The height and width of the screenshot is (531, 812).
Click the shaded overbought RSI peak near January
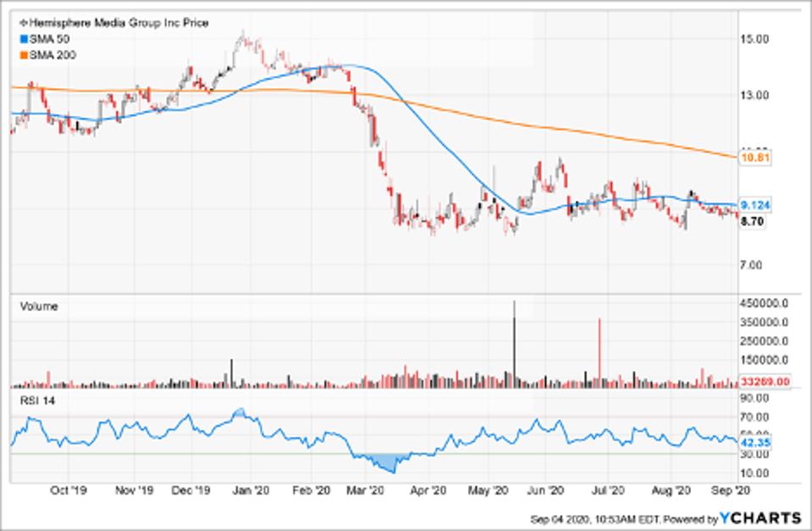(x=239, y=412)
